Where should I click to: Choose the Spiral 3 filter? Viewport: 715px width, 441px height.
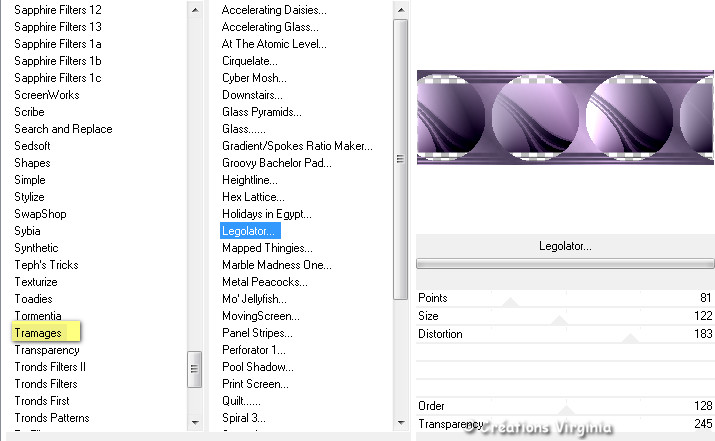(244, 418)
